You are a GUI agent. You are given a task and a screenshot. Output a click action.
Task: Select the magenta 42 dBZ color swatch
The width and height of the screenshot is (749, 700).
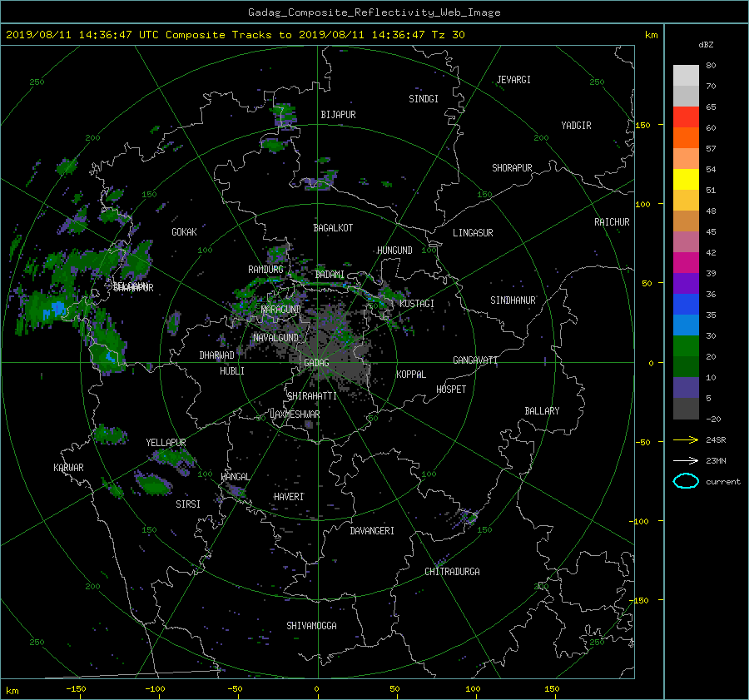point(686,262)
